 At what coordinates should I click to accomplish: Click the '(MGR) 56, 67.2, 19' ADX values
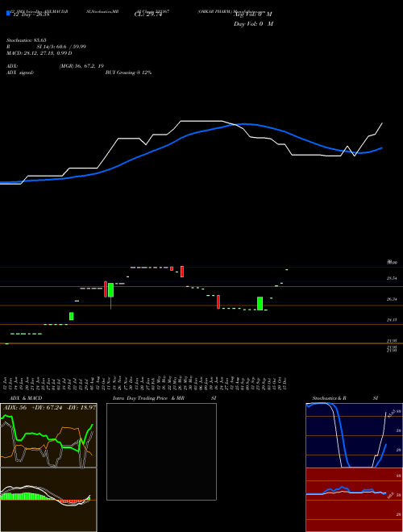(81, 66)
